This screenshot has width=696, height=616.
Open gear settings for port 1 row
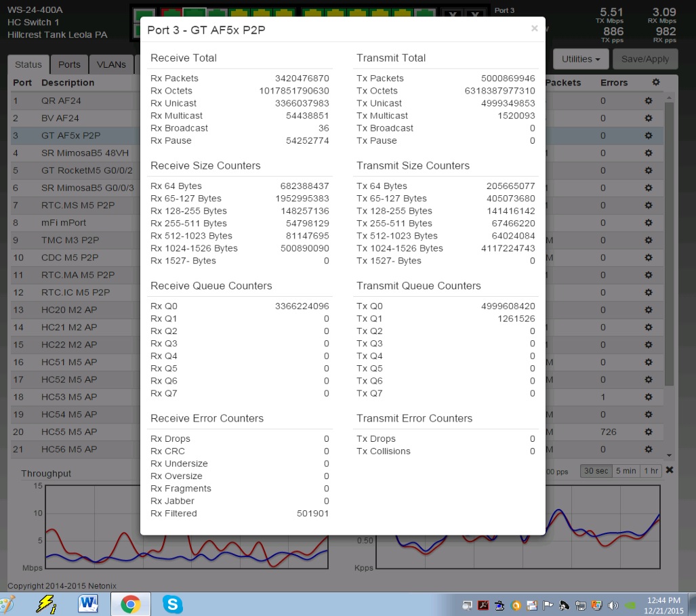click(648, 101)
